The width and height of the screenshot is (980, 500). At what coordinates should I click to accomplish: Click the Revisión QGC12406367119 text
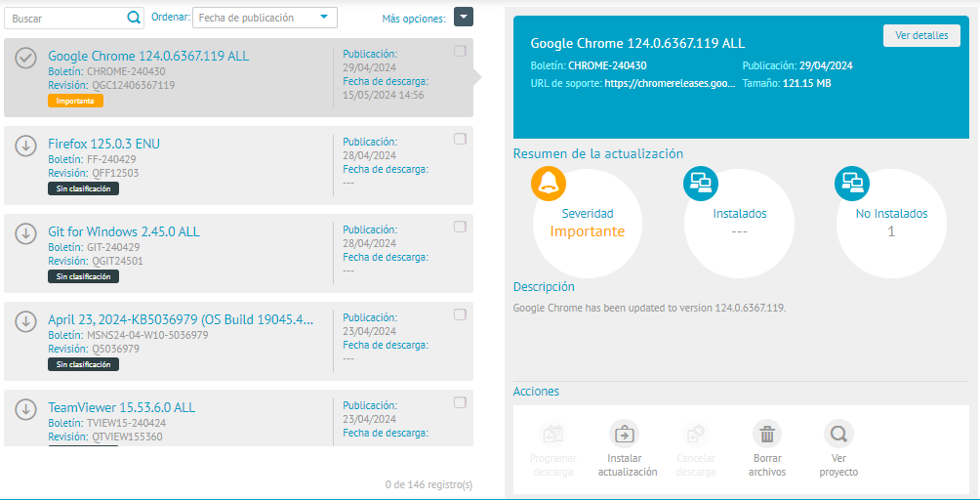[x=111, y=85]
